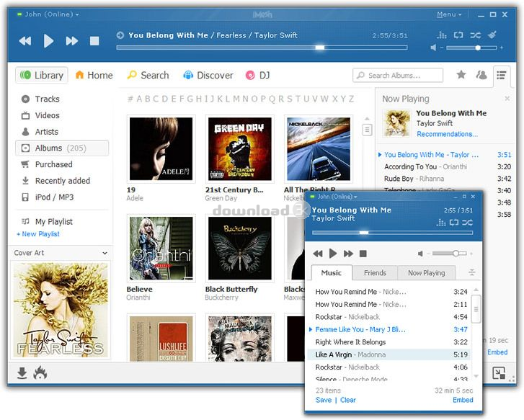The width and height of the screenshot is (524, 420).
Task: Click the flame icon in bottom bar
Action: click(x=40, y=373)
